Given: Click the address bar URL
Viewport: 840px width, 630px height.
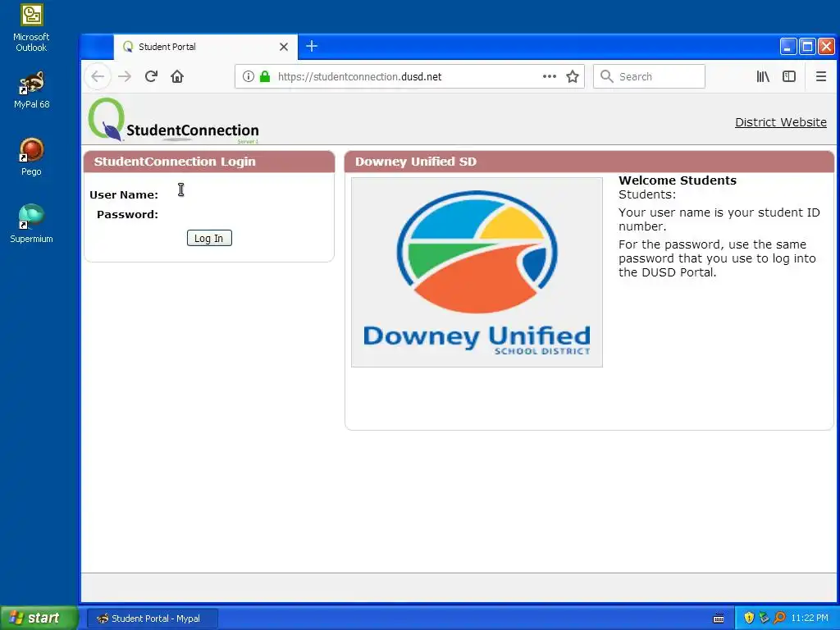Looking at the screenshot, I should [x=359, y=76].
